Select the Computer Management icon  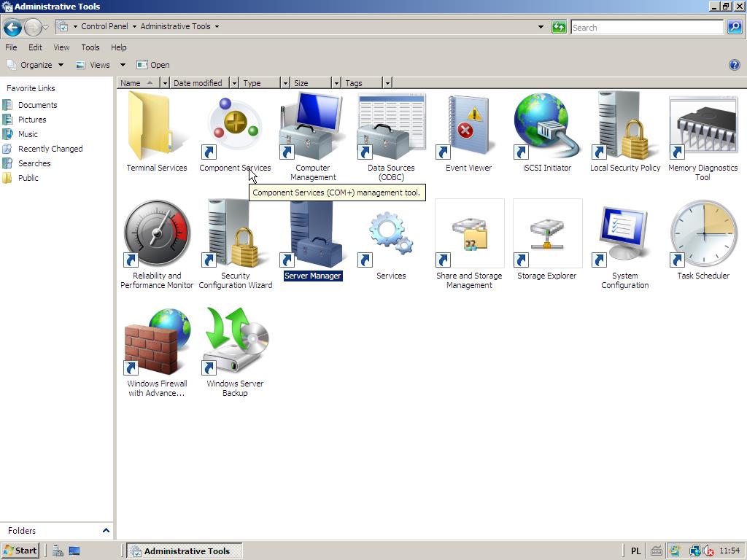(x=312, y=126)
